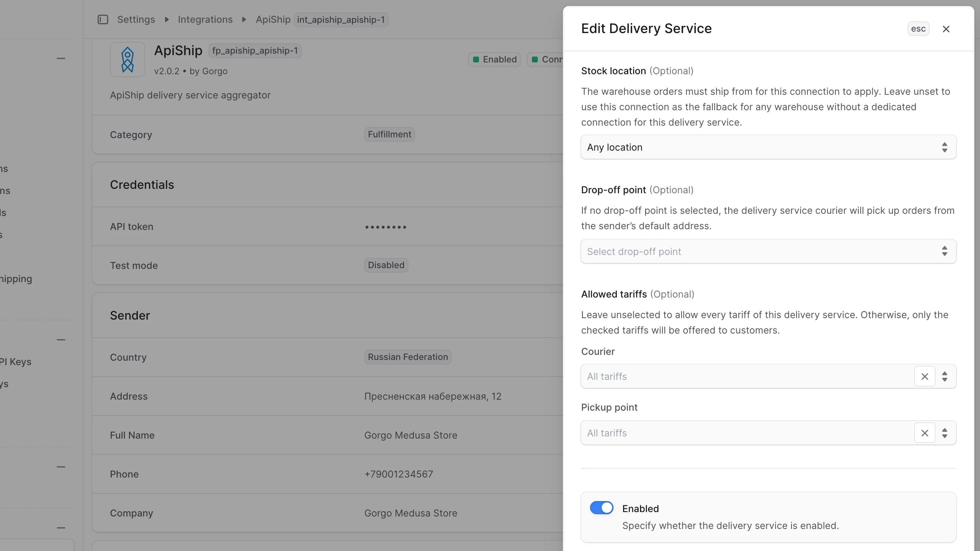Screen dimensions: 980x551
Task: Click the phone number +79001234567
Action: point(399,474)
